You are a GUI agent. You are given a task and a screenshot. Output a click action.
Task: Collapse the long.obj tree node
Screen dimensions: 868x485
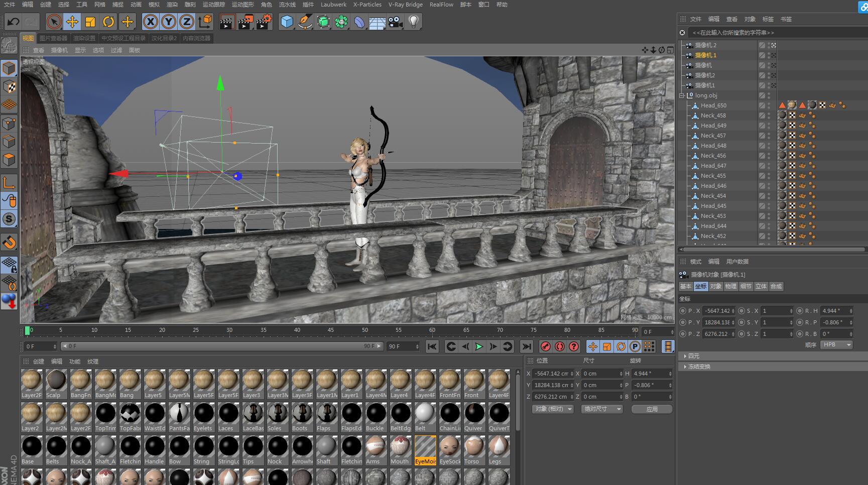point(682,95)
